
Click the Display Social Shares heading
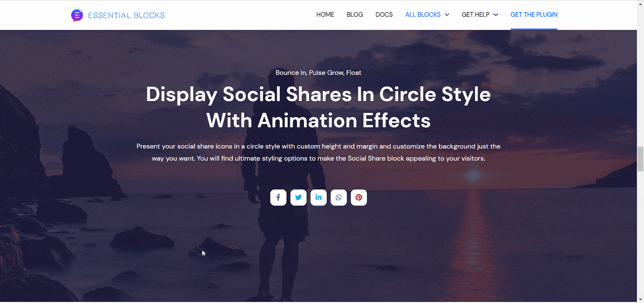[318, 107]
